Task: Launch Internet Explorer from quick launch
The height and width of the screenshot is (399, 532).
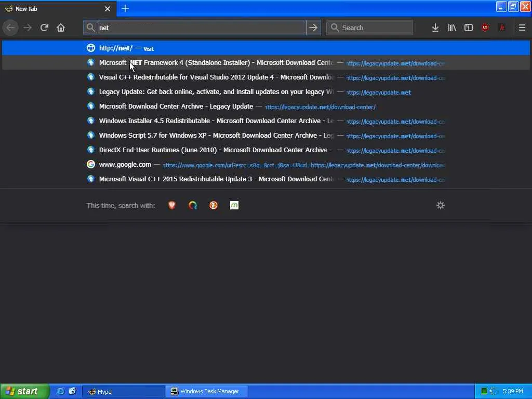Action: (x=60, y=391)
